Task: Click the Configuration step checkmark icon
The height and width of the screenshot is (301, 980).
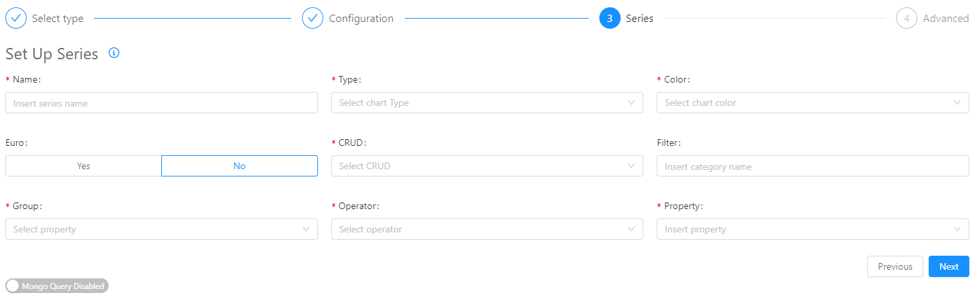Action: 313,18
